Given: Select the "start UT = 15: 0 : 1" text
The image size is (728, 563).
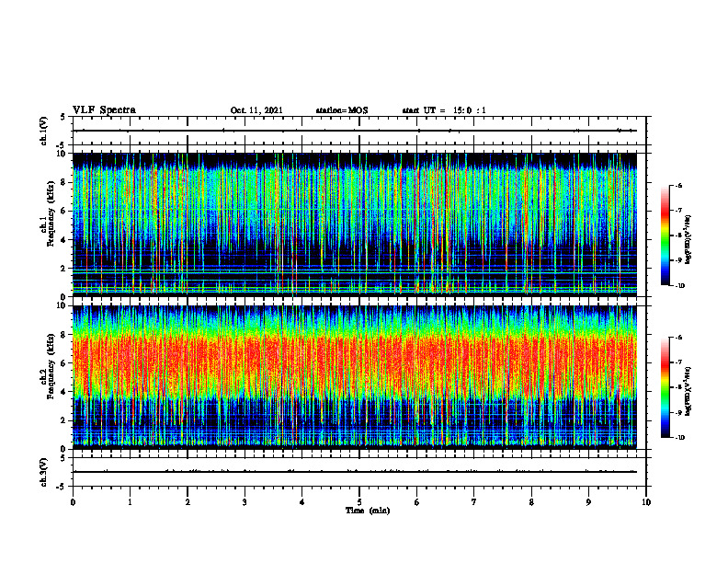Looking at the screenshot, I should point(444,110).
